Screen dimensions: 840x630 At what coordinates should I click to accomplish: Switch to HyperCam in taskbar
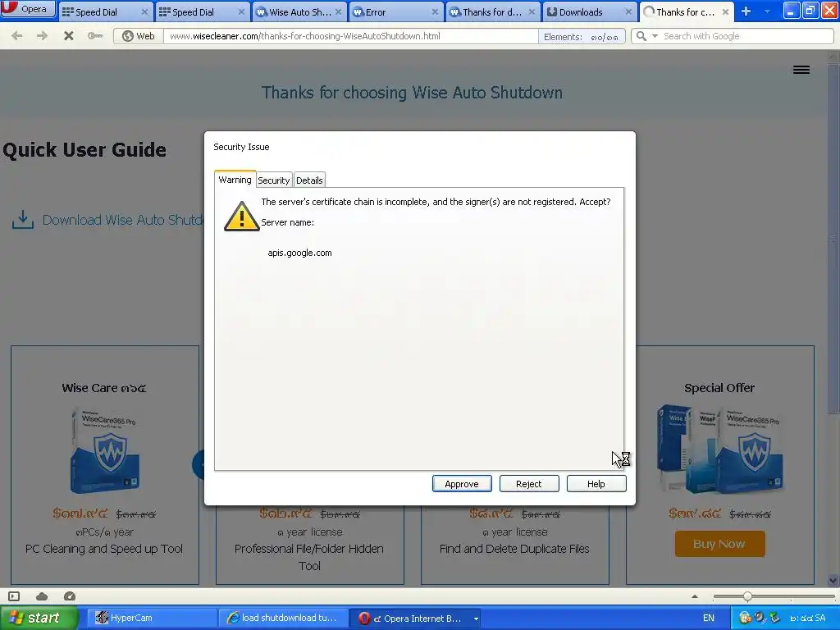point(151,618)
